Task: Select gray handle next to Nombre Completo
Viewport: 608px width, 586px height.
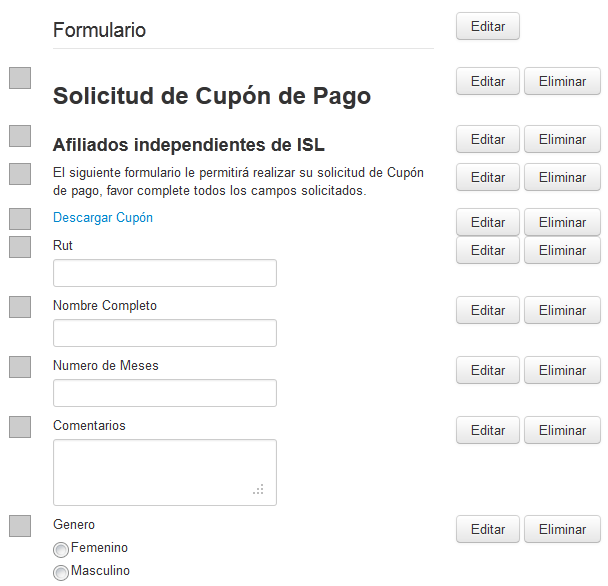Action: pos(20,307)
